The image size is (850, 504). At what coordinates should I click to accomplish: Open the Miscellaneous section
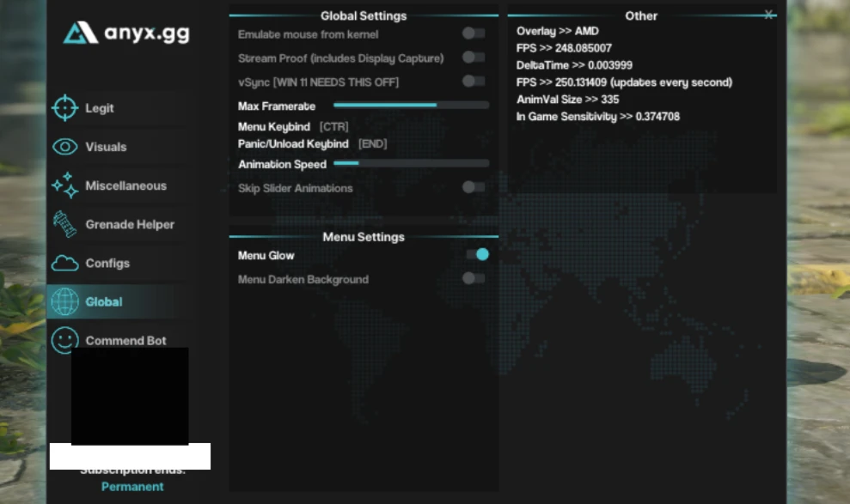click(119, 185)
